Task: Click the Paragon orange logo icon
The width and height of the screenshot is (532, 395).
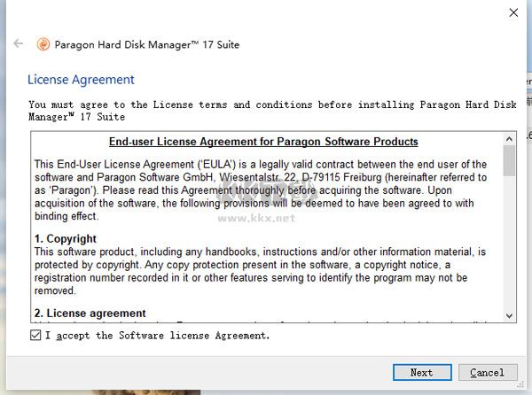Action: click(43, 44)
